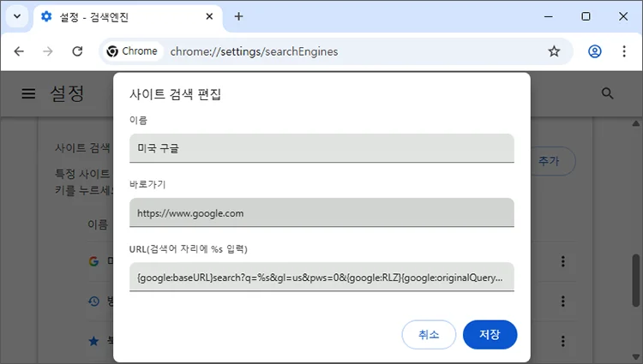Click the 저장 save button
Image resolution: width=643 pixels, height=364 pixels.
(490, 335)
